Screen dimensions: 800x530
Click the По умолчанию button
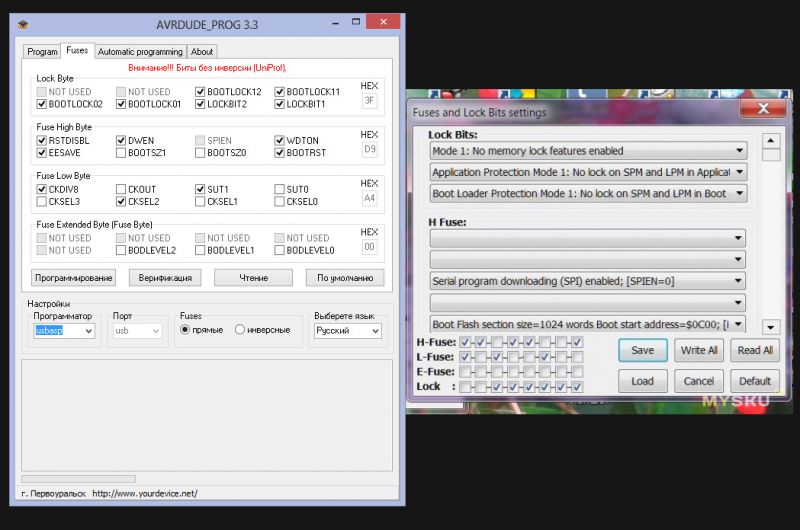345,278
